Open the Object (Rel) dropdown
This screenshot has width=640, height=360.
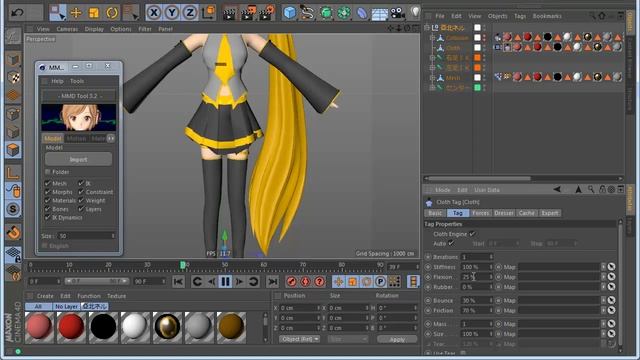300,339
